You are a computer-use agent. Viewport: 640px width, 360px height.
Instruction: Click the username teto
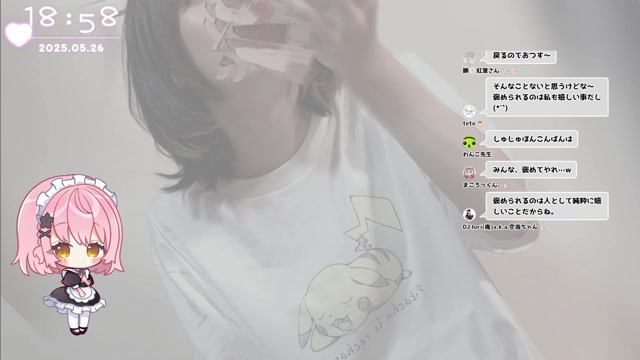(x=469, y=123)
